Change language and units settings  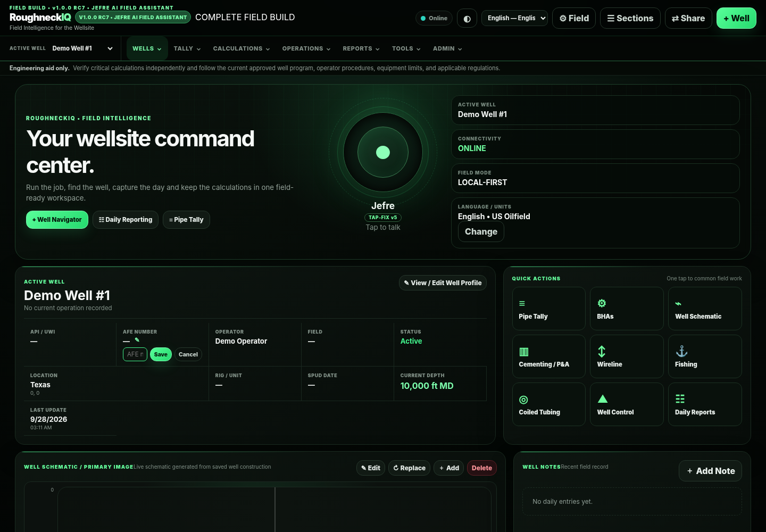tap(481, 232)
